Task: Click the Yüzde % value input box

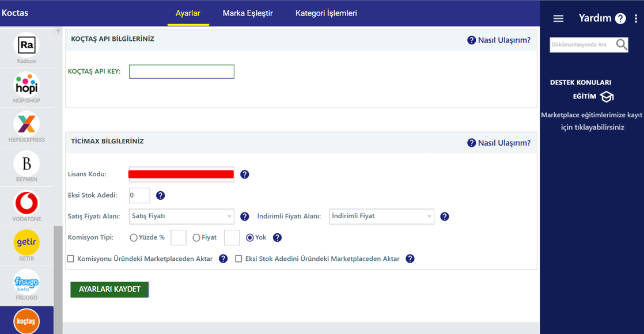Action: [x=178, y=237]
